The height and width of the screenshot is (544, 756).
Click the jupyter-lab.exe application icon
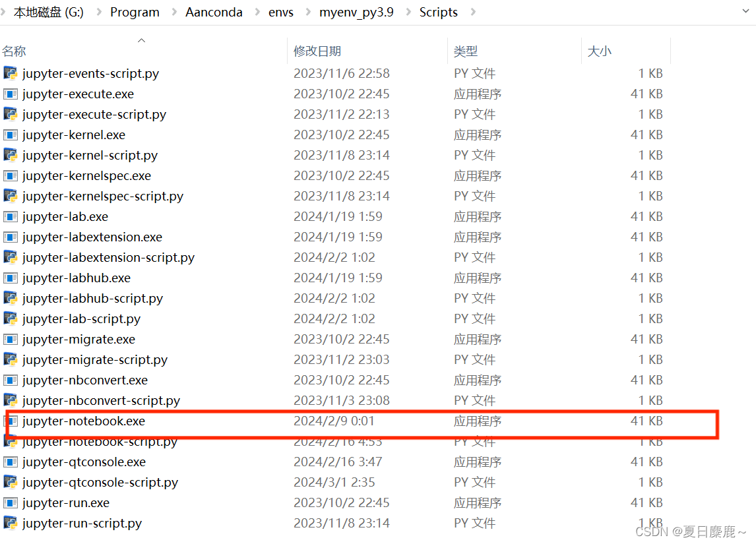pos(11,217)
